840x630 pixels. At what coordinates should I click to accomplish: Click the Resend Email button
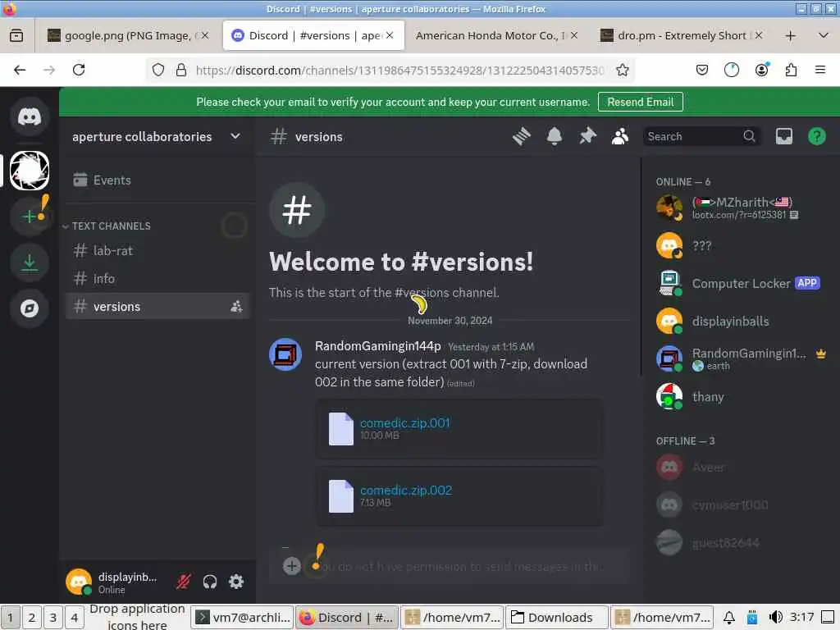click(640, 102)
